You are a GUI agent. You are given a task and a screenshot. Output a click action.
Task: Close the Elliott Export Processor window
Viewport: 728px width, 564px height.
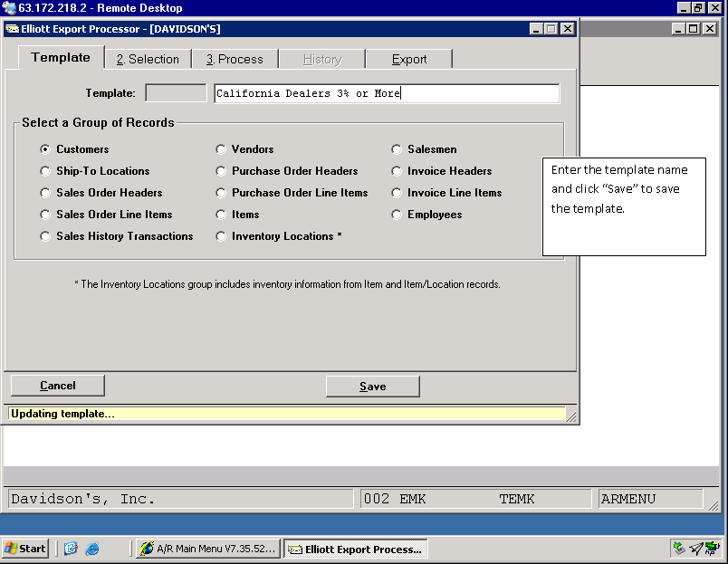click(568, 29)
